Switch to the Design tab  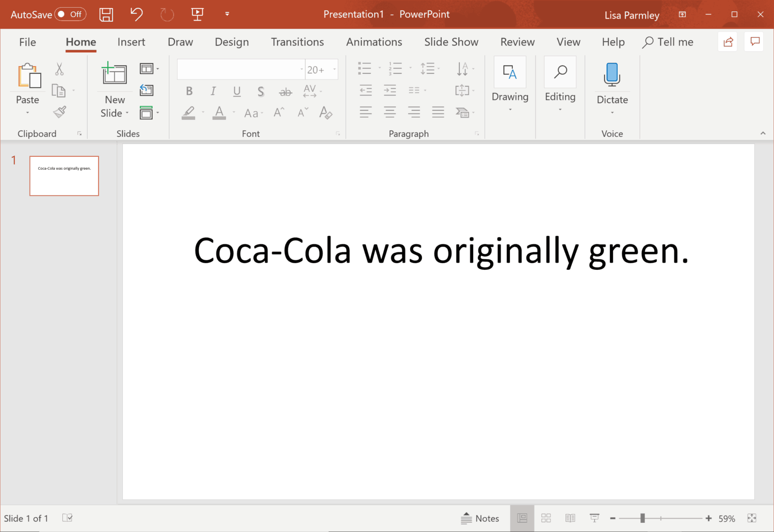click(232, 42)
